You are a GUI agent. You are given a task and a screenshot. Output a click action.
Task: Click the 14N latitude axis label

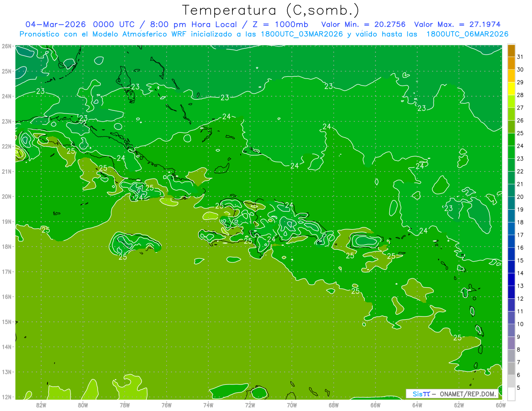point(7,347)
